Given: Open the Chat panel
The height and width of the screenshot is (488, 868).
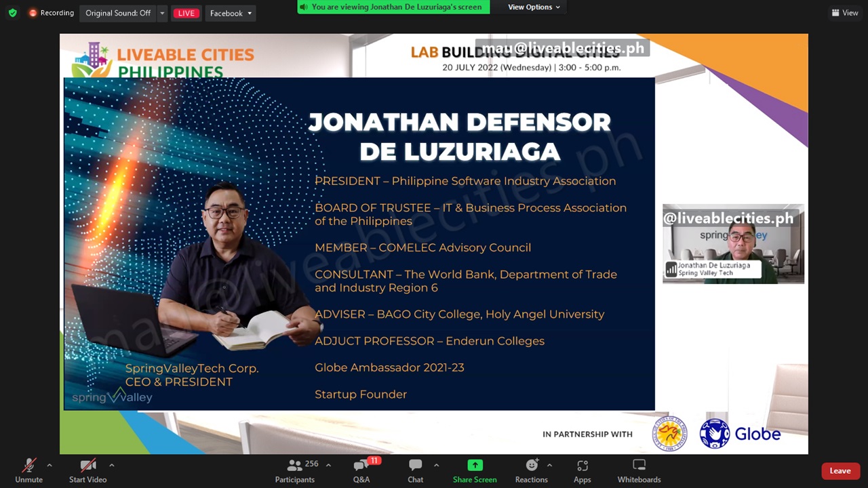Looking at the screenshot, I should [x=416, y=470].
